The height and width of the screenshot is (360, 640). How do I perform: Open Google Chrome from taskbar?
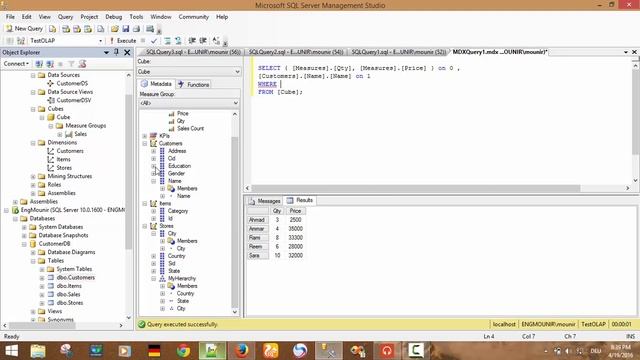click(183, 351)
